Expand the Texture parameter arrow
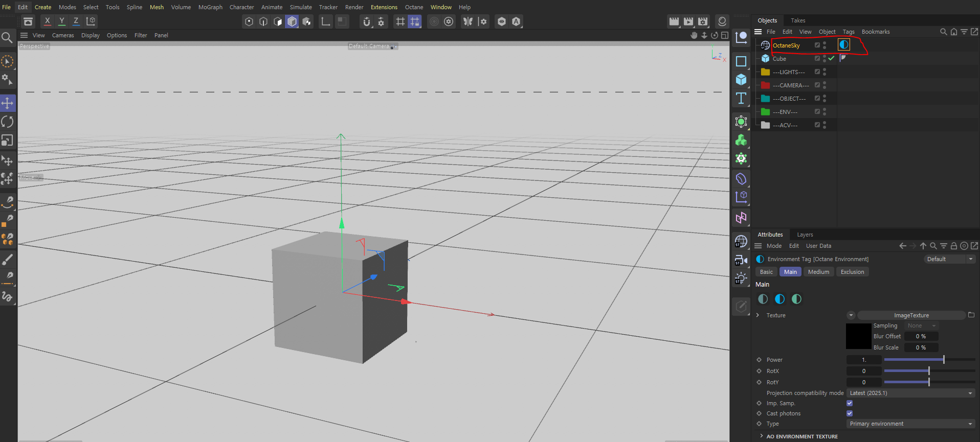This screenshot has height=442, width=980. pos(758,315)
